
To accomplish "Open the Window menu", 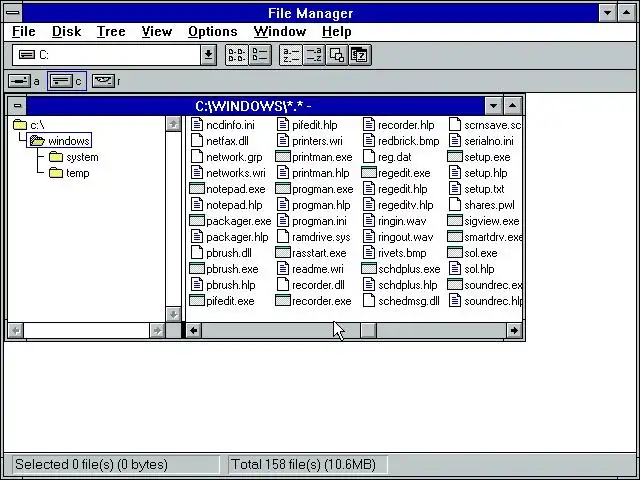I will [280, 31].
